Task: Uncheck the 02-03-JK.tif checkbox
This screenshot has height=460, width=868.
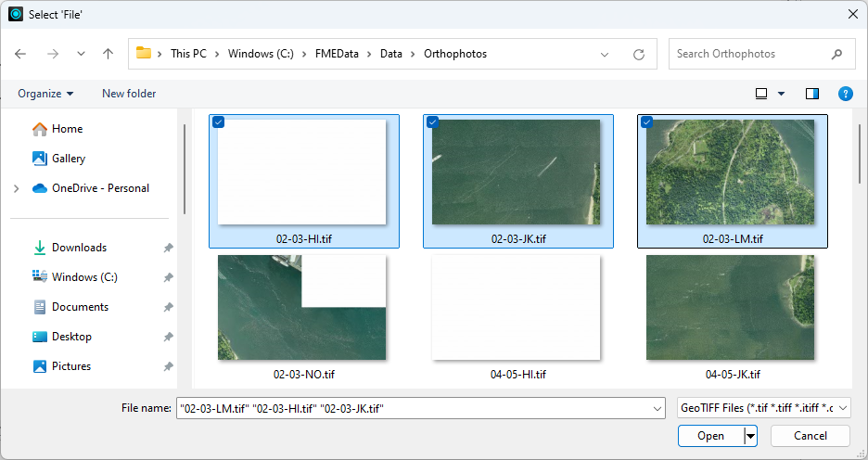Action: [432, 121]
